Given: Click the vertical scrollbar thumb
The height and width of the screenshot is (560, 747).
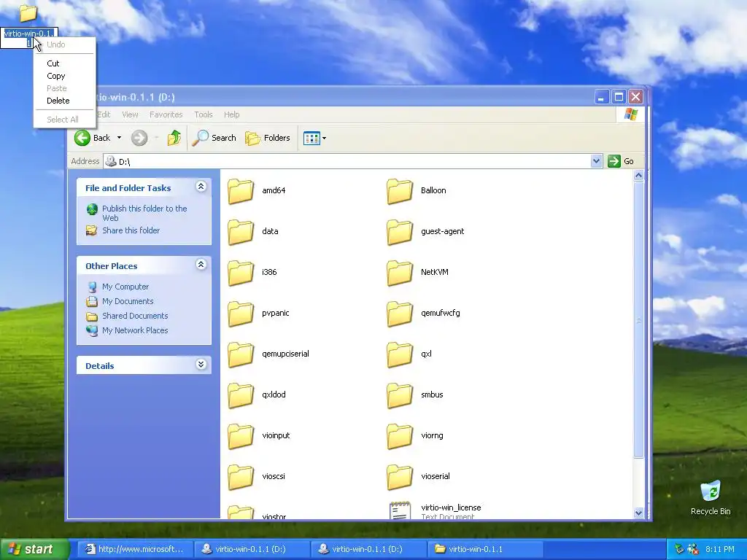Looking at the screenshot, I should coord(638,320).
